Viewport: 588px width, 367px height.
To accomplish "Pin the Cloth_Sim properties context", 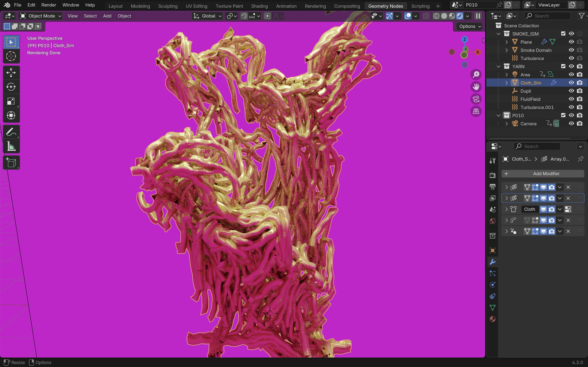I will pyautogui.click(x=580, y=159).
